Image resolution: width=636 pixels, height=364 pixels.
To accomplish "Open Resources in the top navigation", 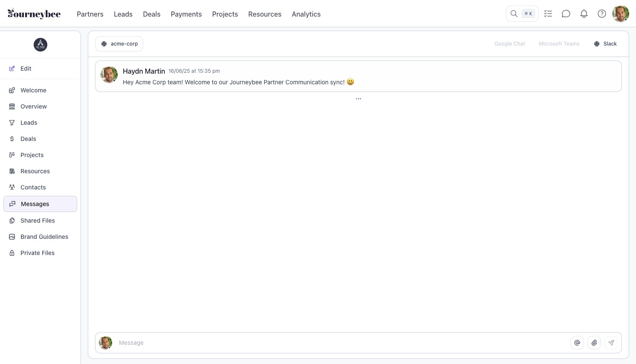I will [265, 14].
